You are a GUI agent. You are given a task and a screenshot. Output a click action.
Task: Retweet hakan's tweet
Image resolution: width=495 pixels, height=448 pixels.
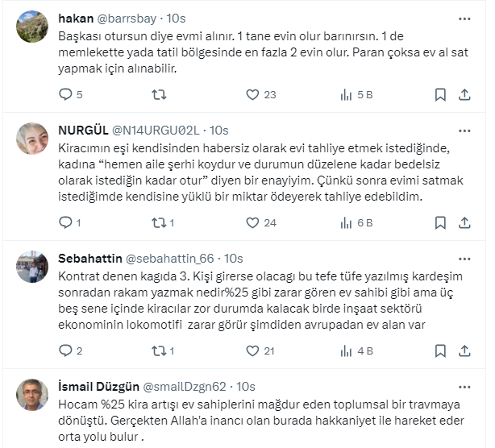[159, 94]
